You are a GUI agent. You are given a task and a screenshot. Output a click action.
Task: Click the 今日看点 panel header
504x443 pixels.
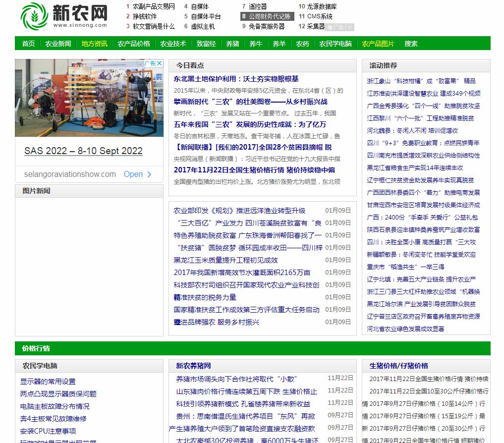[x=262, y=65]
